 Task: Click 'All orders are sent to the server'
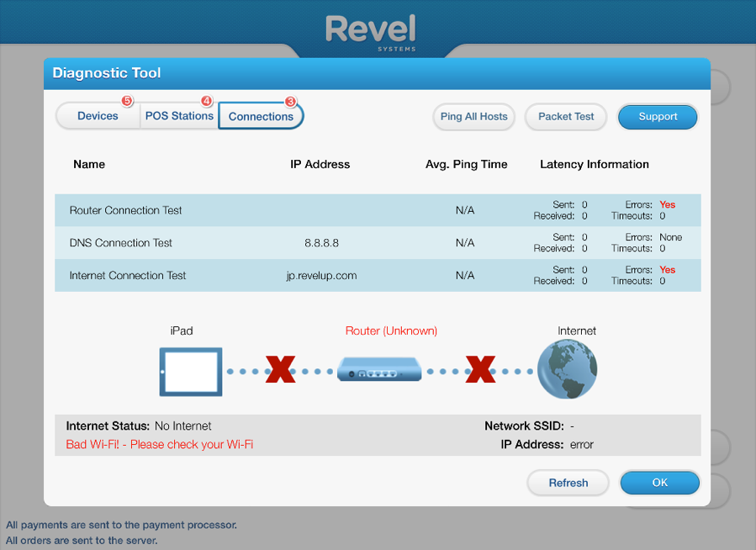pyautogui.click(x=82, y=541)
